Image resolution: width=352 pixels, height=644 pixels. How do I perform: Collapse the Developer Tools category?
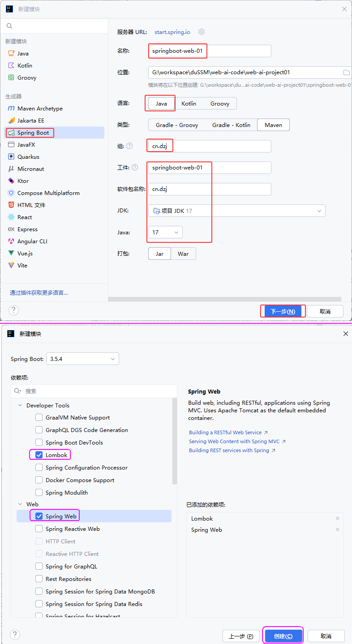(x=20, y=406)
